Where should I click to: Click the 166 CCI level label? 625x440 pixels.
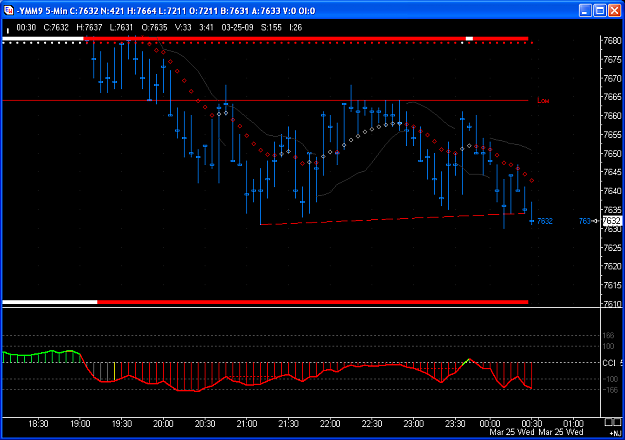608,336
